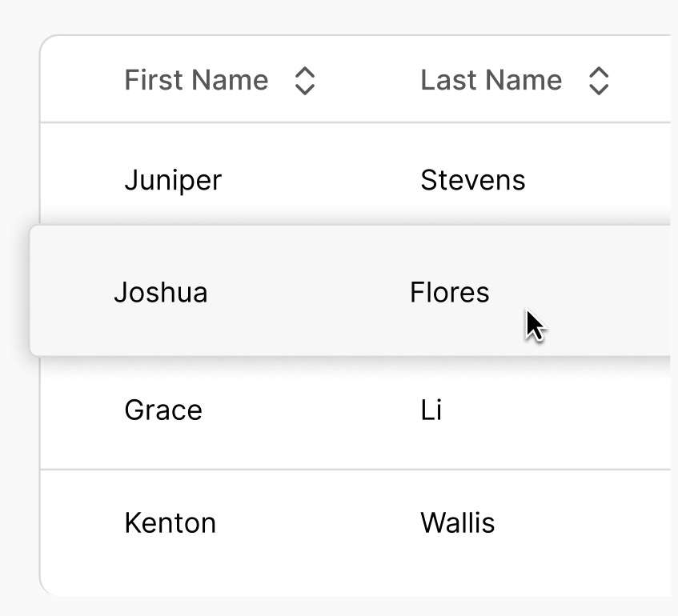Click up chevron beside Last Name header
Viewport: 678px width, 616px height.
pos(599,73)
